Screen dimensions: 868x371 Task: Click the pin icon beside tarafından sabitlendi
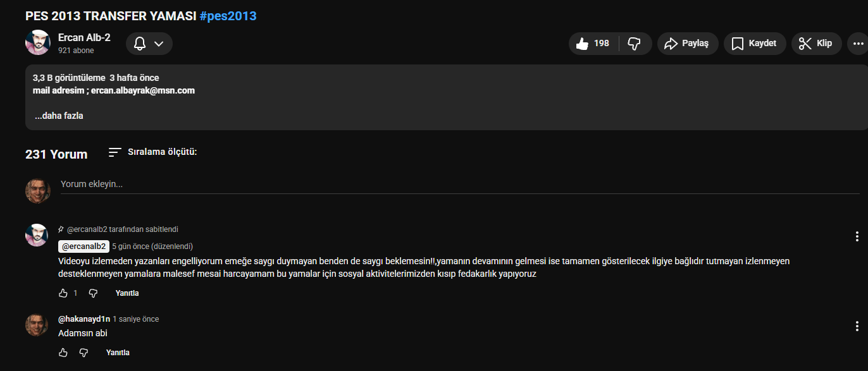(61, 229)
